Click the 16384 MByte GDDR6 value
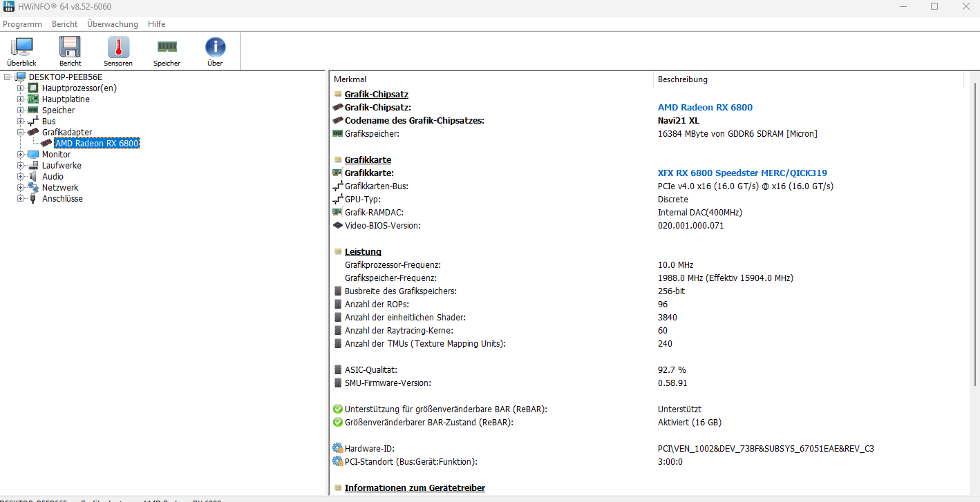980x502 pixels. coord(737,133)
